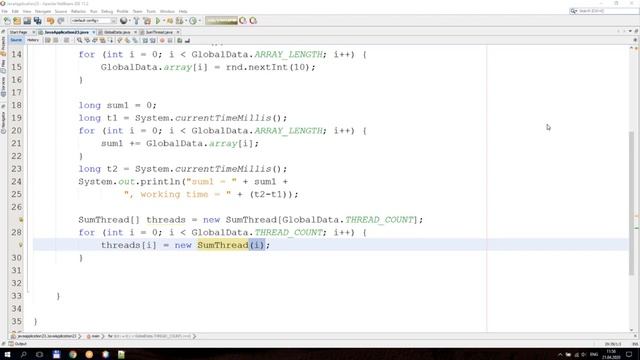Click the hint lightbulb on line 27
This screenshot has height=360, width=640.
coord(21,220)
